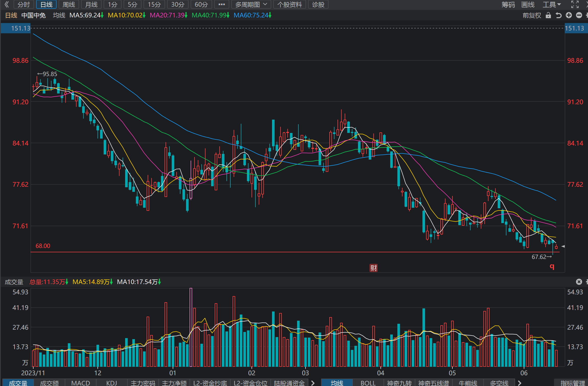Screen dimensions: 588x386
Task: Click the MA5:69.24 value
Action: [86, 15]
